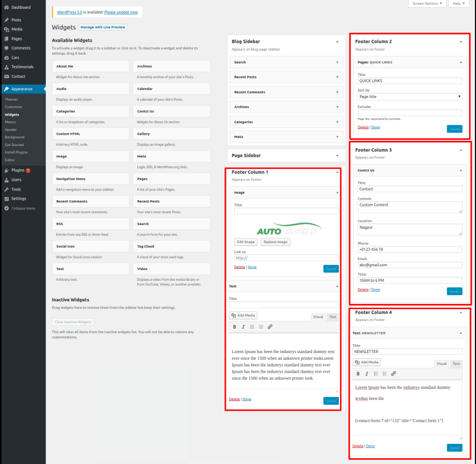Open the Sort by dropdown showing Page title
The image size is (476, 464).
tap(410, 97)
